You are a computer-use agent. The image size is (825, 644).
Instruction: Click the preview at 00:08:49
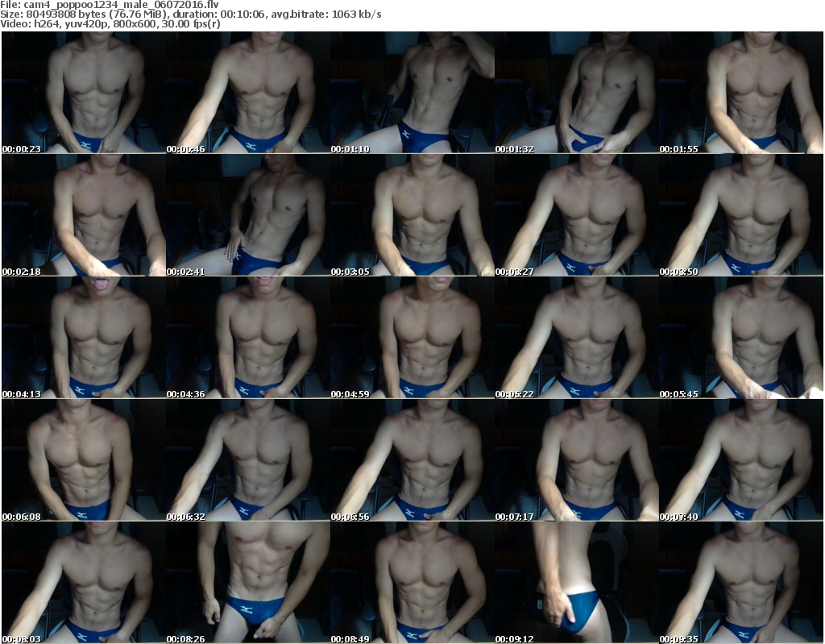pos(412,583)
